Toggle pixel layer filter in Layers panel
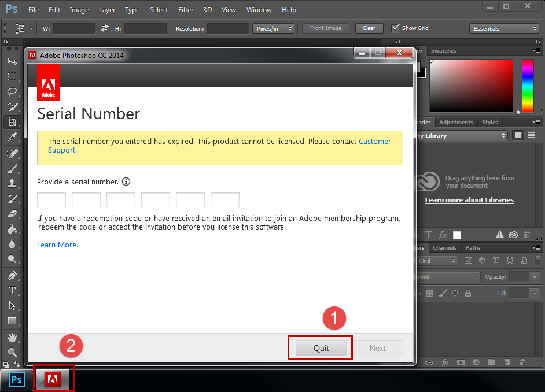Image resolution: width=545 pixels, height=392 pixels. tap(468, 260)
